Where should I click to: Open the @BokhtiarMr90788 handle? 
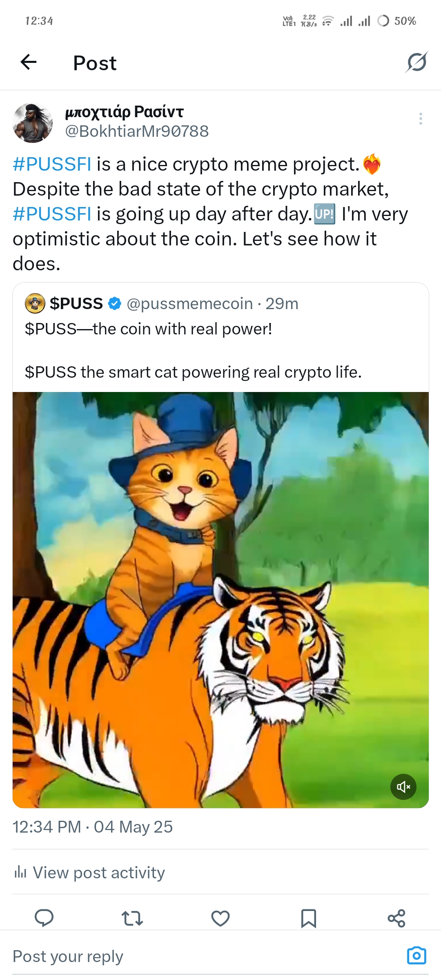(x=137, y=131)
